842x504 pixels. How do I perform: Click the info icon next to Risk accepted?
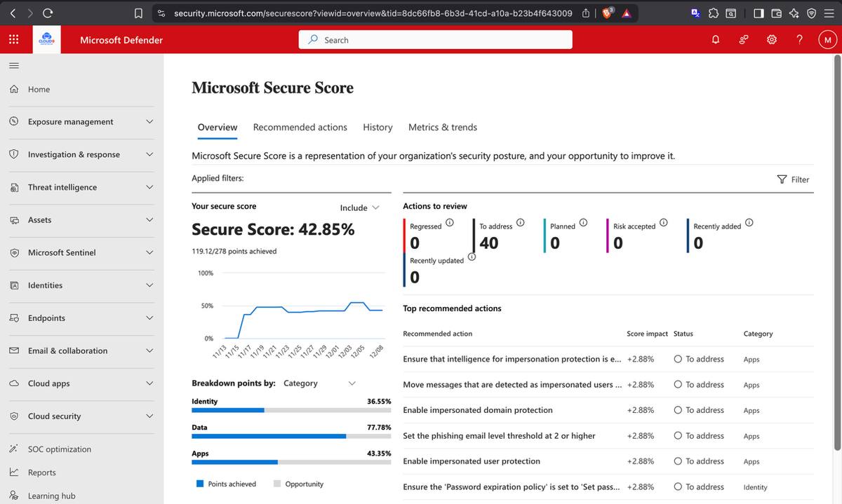(x=664, y=223)
